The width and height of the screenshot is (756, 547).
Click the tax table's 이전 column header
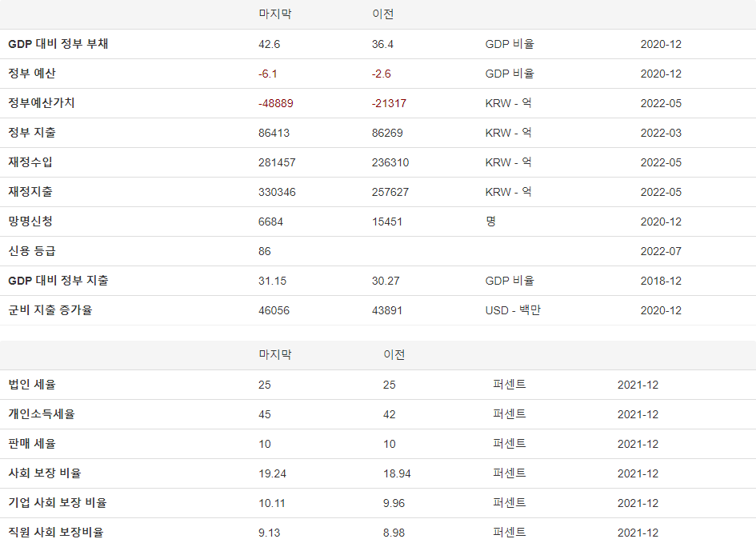[x=394, y=355]
